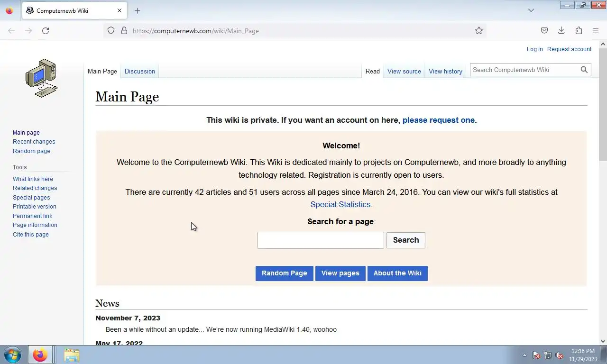Click the Action Center flag icon
Viewport: 607px width, 364px height.
536,355
